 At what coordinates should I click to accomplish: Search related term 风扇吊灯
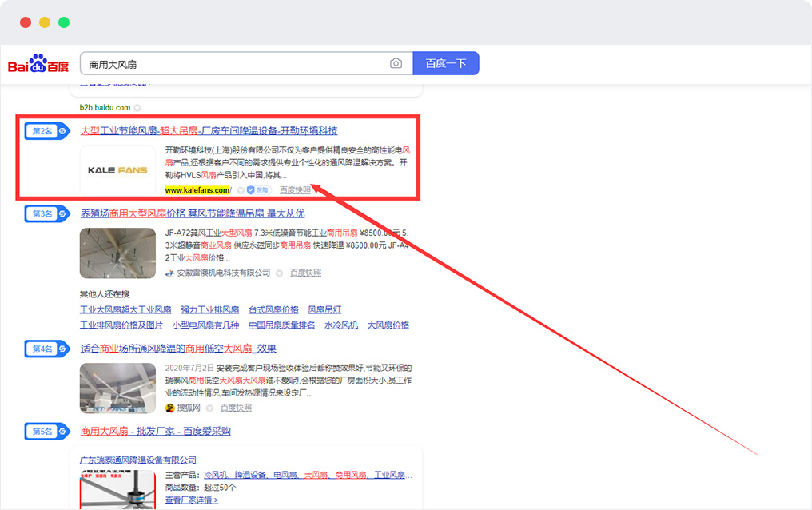pos(324,309)
